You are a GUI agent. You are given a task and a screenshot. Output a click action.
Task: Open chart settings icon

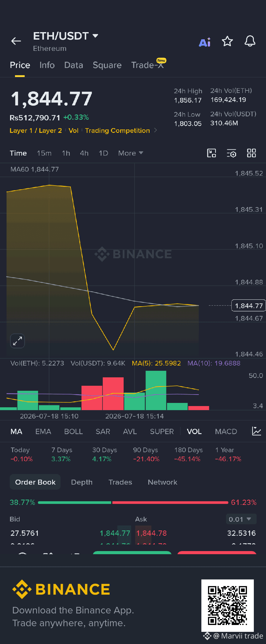(x=231, y=153)
